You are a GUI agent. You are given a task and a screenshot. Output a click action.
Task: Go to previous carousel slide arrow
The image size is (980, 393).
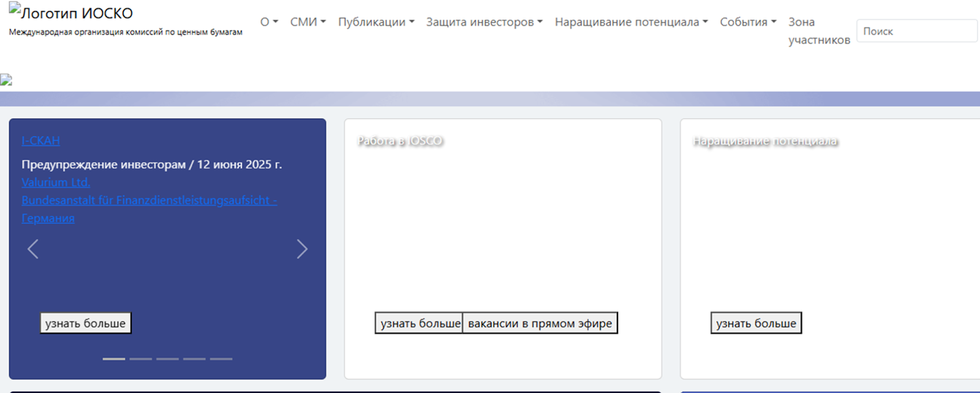pos(33,249)
